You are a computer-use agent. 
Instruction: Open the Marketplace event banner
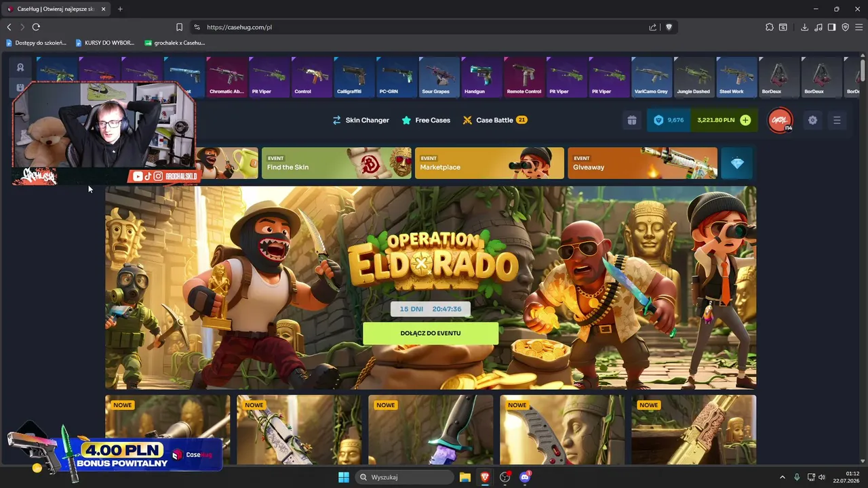pyautogui.click(x=489, y=163)
